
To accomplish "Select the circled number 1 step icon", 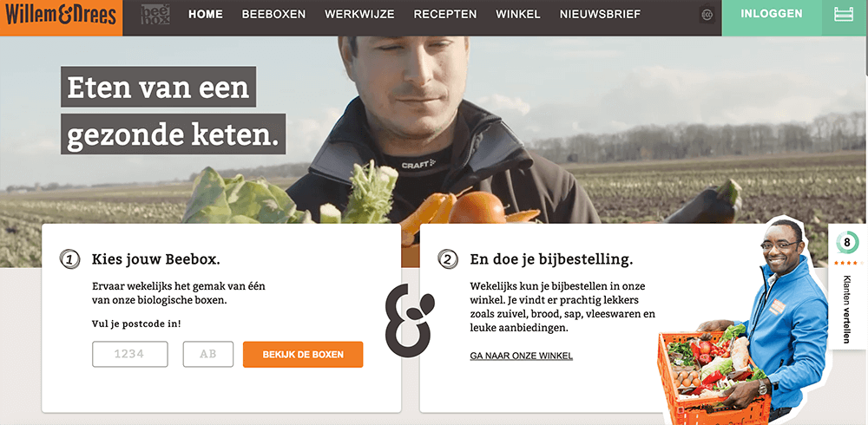I will pyautogui.click(x=69, y=259).
